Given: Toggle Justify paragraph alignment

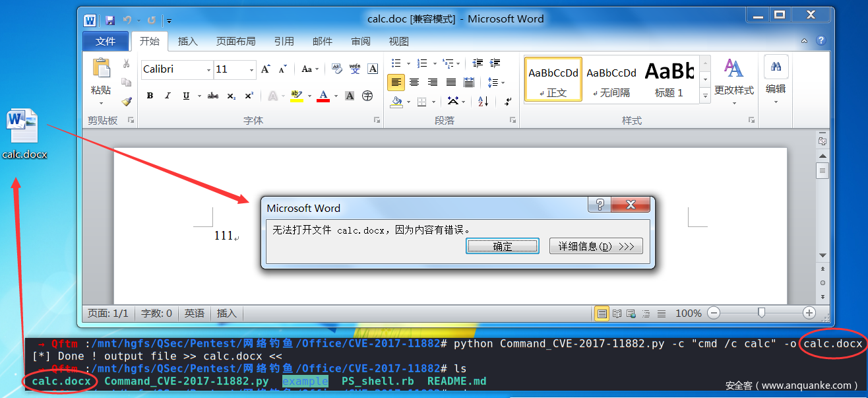Looking at the screenshot, I should (451, 83).
